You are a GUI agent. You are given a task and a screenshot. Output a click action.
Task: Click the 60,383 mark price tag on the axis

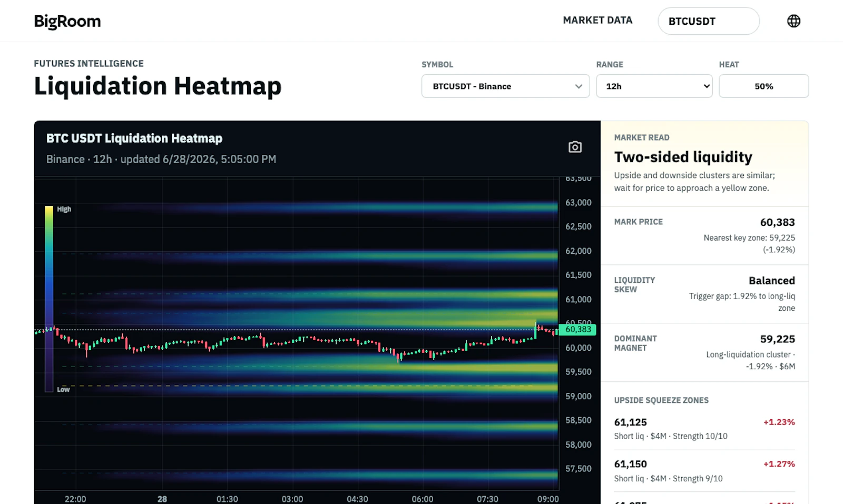tap(578, 330)
